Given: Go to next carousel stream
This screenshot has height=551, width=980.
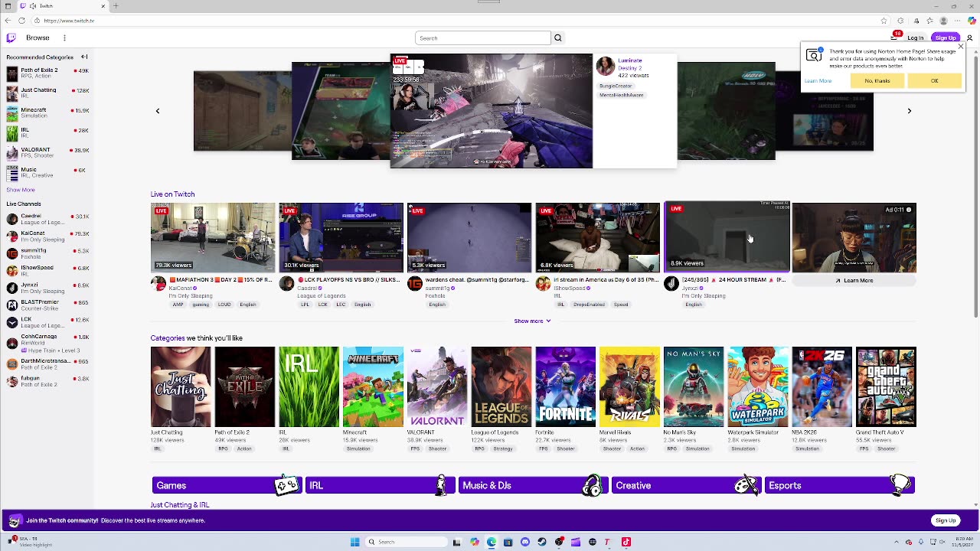Looking at the screenshot, I should coord(910,111).
